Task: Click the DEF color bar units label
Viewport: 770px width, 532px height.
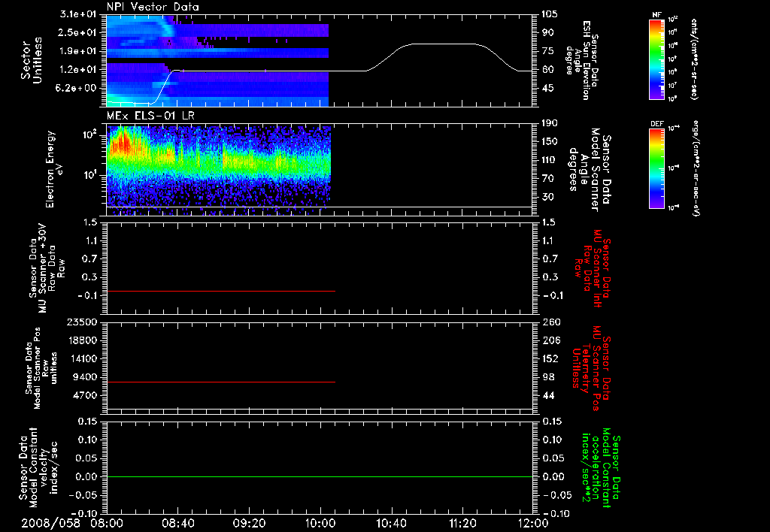Action: click(x=697, y=168)
